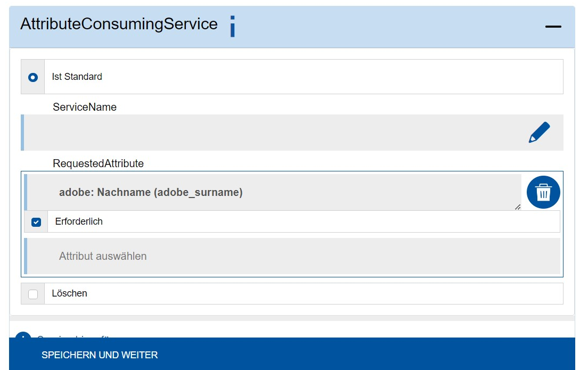Delete the adobe_surname attribute with trash icon
The height and width of the screenshot is (370, 588).
(x=543, y=192)
